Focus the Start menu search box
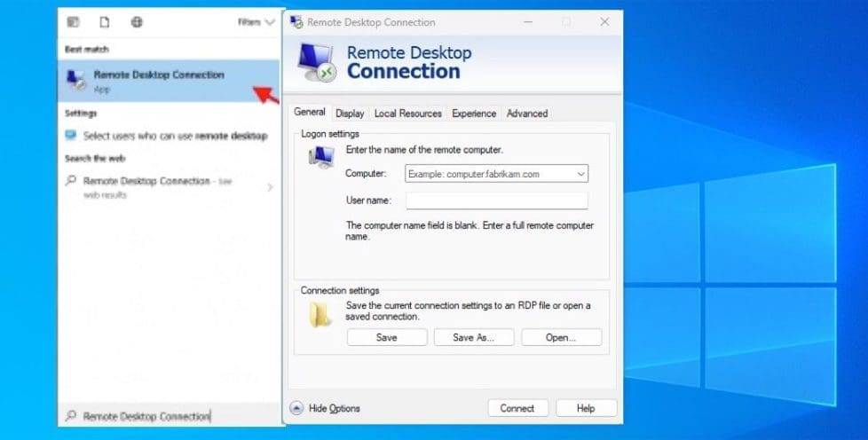This screenshot has width=868, height=440. click(x=171, y=416)
